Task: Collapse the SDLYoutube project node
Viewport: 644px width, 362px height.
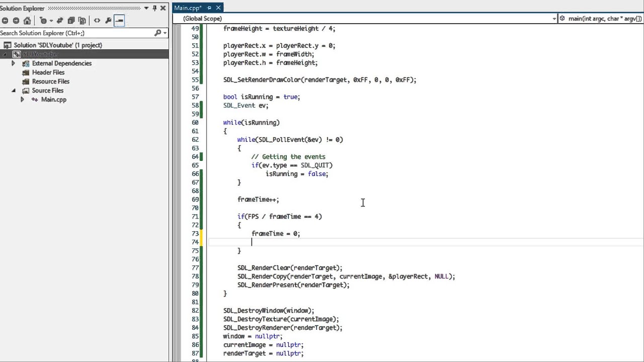Action: (x=6, y=54)
